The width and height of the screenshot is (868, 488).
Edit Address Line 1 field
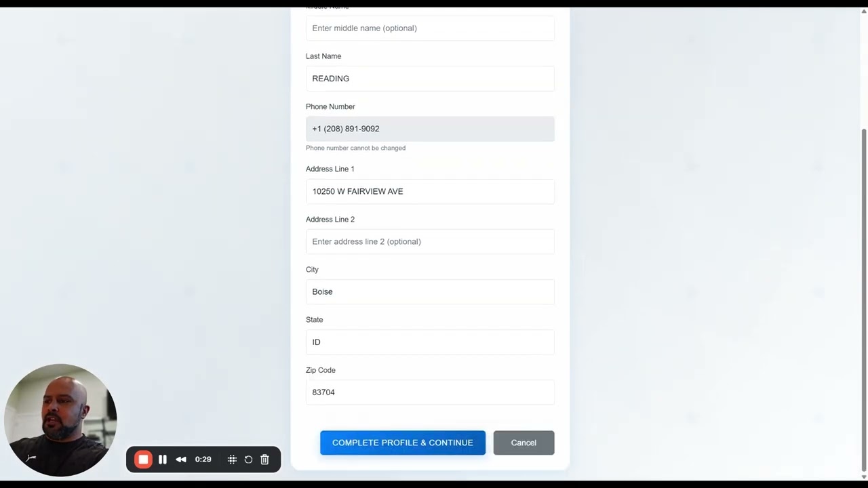(x=430, y=191)
